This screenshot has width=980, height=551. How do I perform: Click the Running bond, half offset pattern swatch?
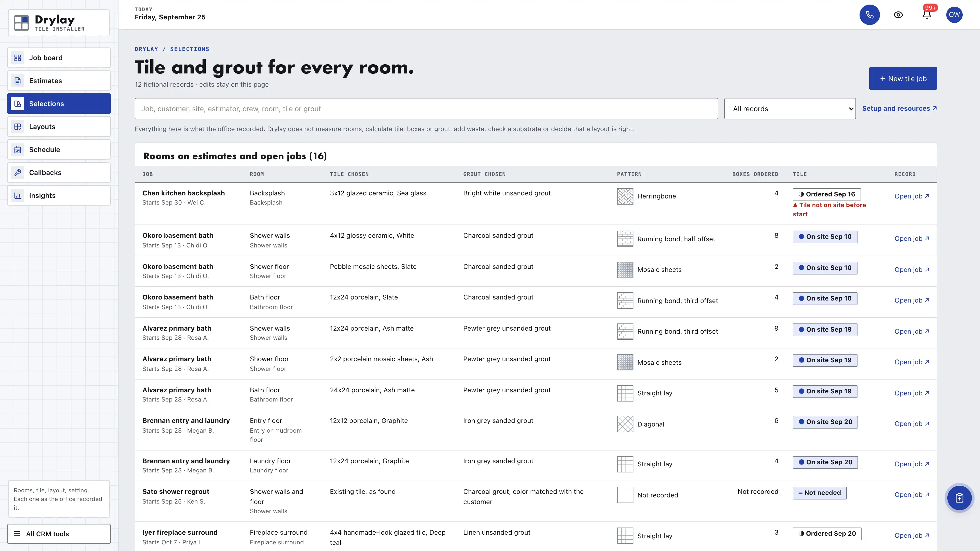[x=625, y=239]
